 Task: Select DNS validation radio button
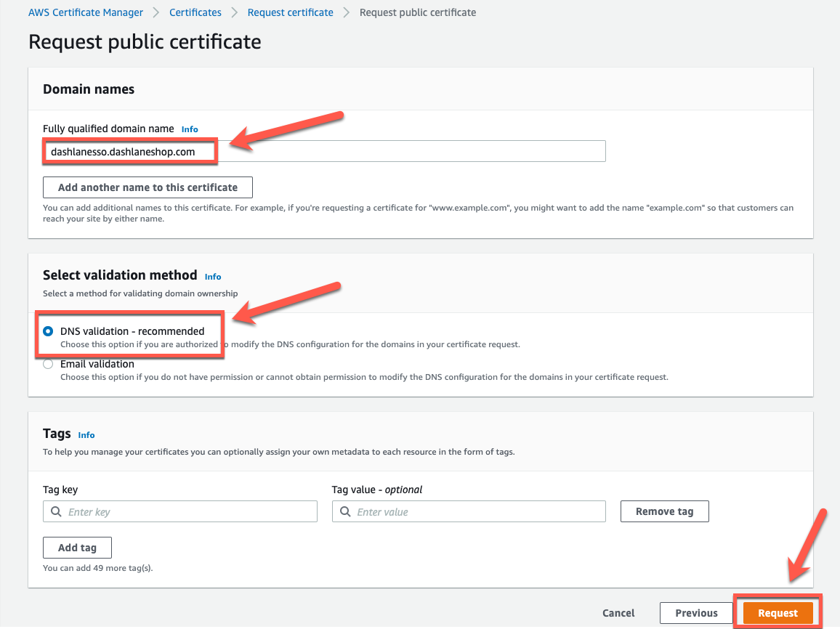[48, 331]
